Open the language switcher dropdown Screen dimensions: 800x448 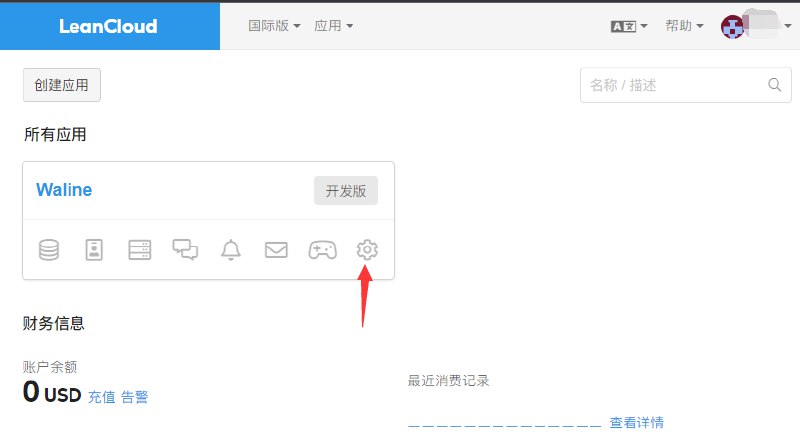coord(629,26)
